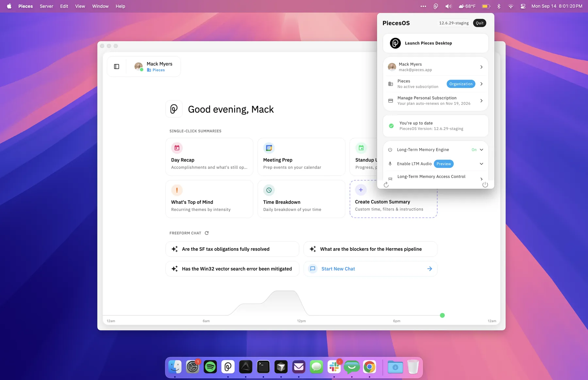The width and height of the screenshot is (588, 380).
Task: Open Google Chrome from the Dock
Action: point(369,367)
